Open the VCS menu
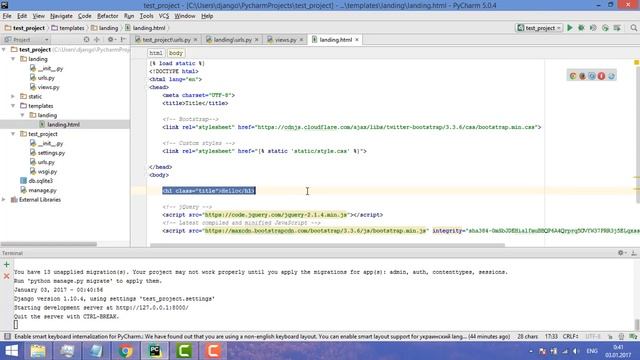640x360 pixels. 164,16
